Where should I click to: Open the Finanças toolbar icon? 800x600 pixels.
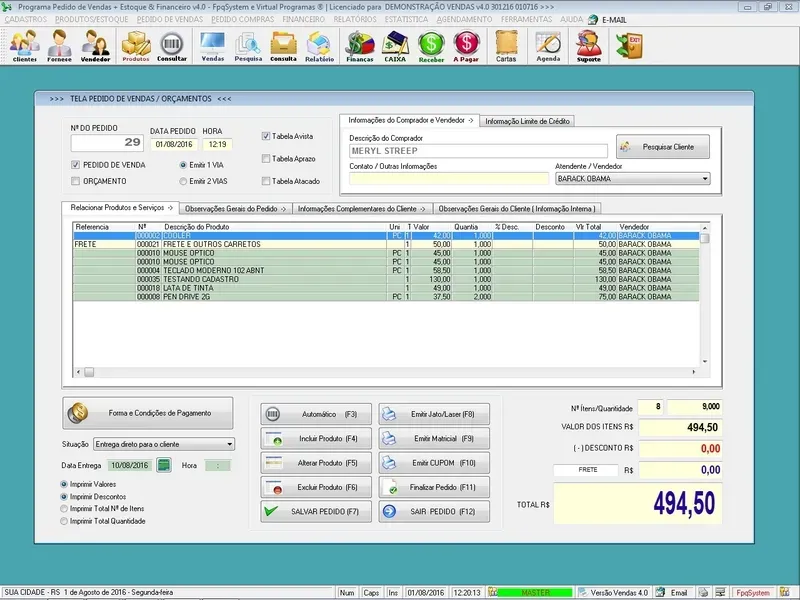359,45
